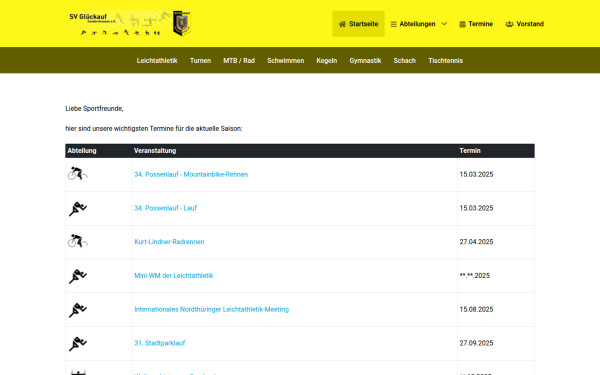The width and height of the screenshot is (600, 375).
Task: Click runner icon in Possenlauf - Lauf row
Action: pos(78,208)
